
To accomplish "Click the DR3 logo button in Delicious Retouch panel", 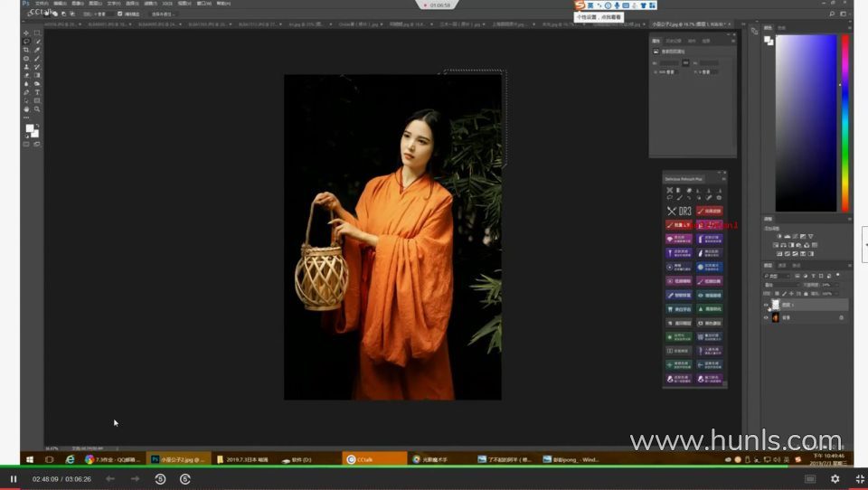I will [x=678, y=211].
